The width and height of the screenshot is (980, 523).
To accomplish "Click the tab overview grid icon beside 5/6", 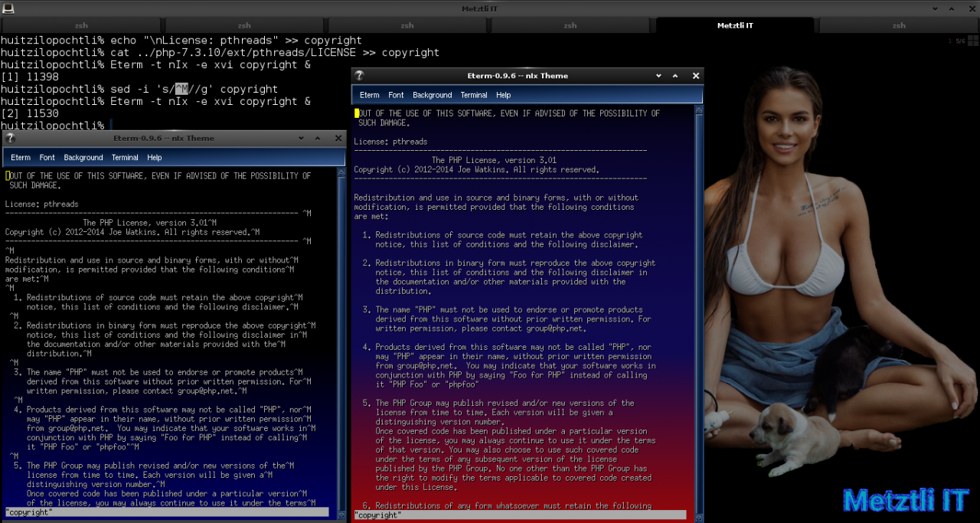I will (x=973, y=41).
